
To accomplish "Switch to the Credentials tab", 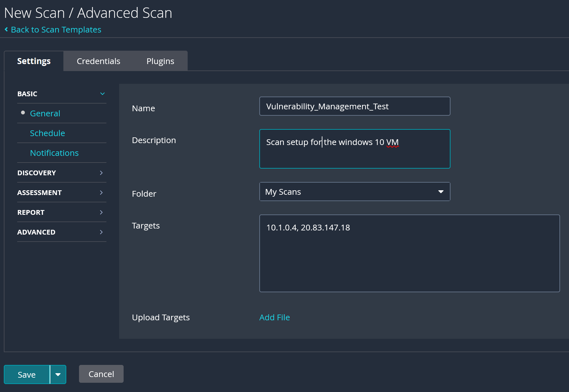I will 98,61.
